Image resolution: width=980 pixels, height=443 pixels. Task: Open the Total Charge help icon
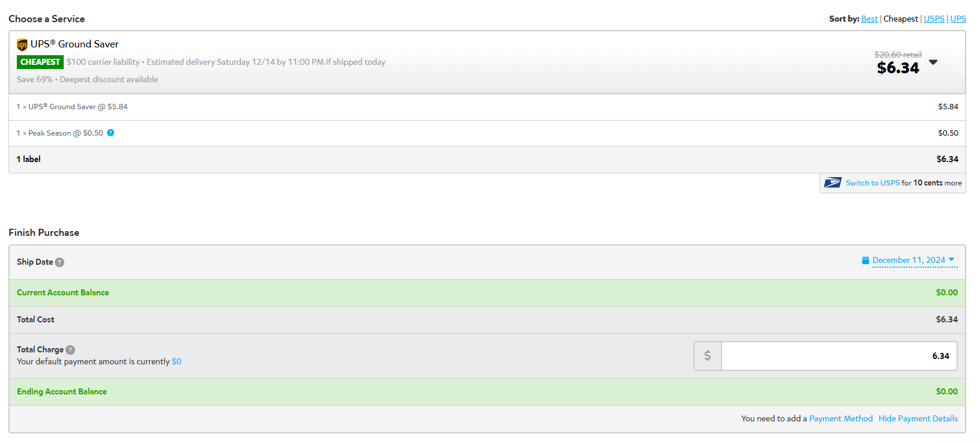[70, 350]
